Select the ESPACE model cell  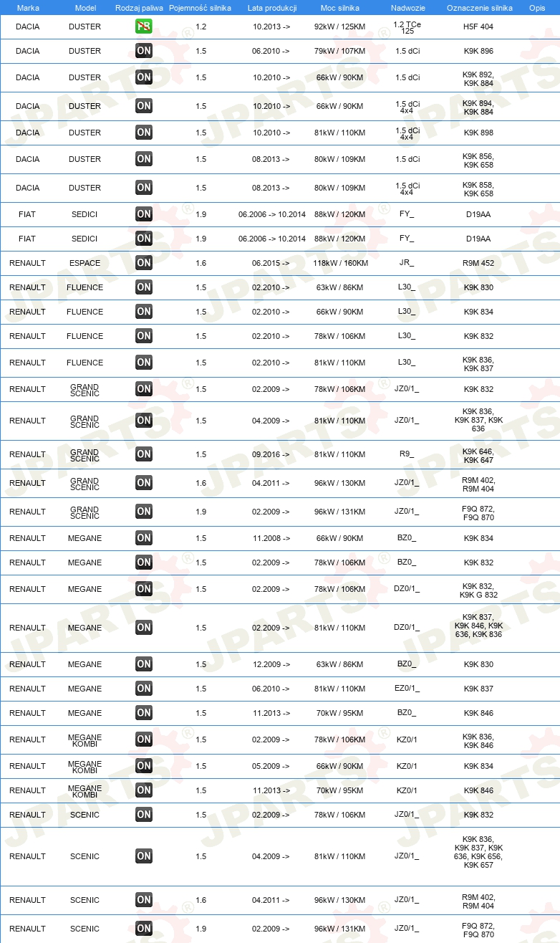[85, 263]
